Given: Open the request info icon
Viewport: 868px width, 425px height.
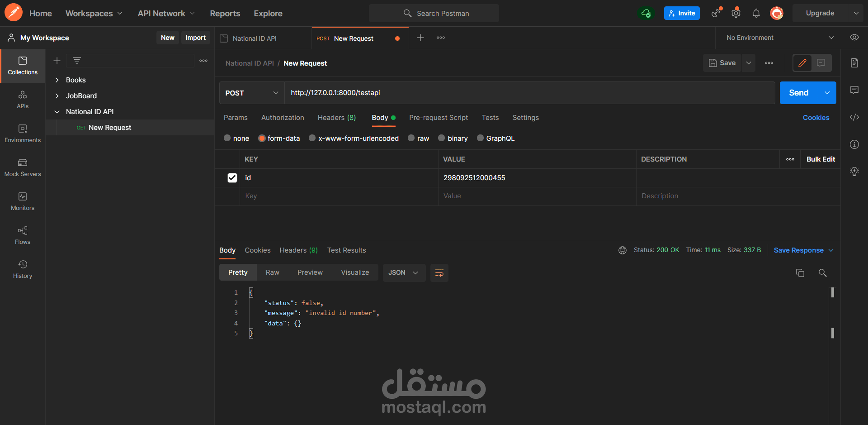Looking at the screenshot, I should click(x=854, y=144).
